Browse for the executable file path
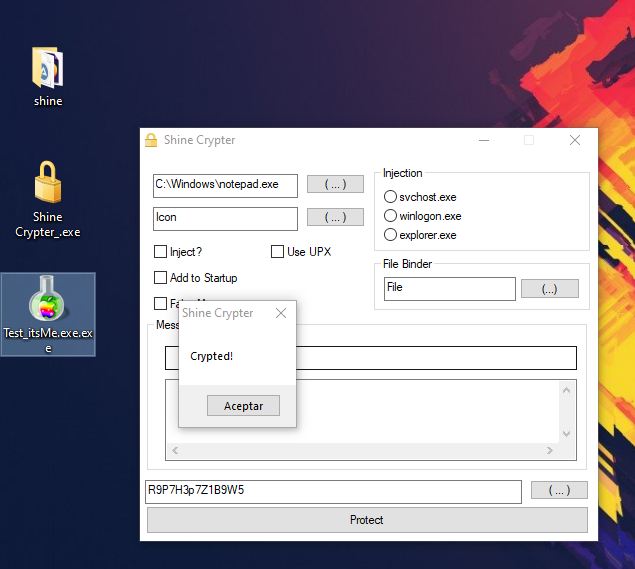Image resolution: width=635 pixels, height=569 pixels. coord(335,184)
